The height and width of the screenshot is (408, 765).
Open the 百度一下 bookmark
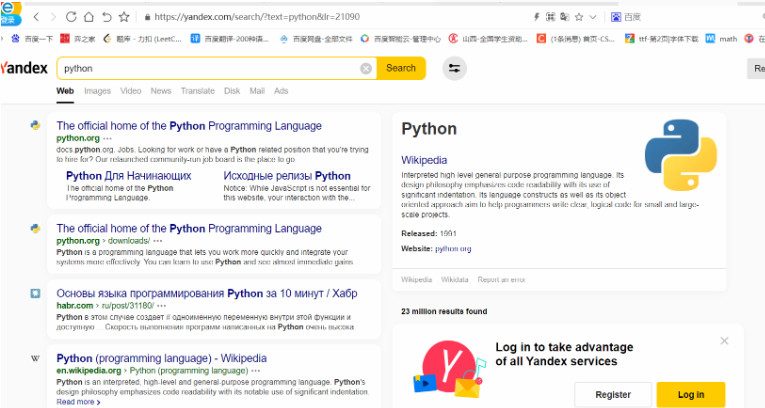point(32,39)
